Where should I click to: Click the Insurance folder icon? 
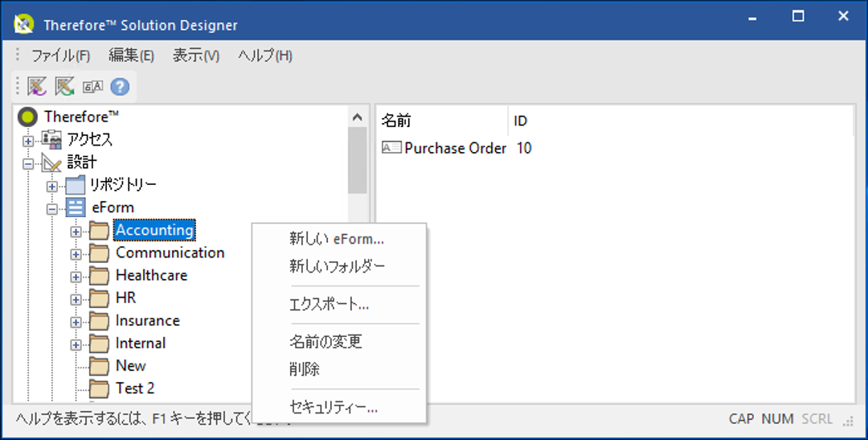99,322
